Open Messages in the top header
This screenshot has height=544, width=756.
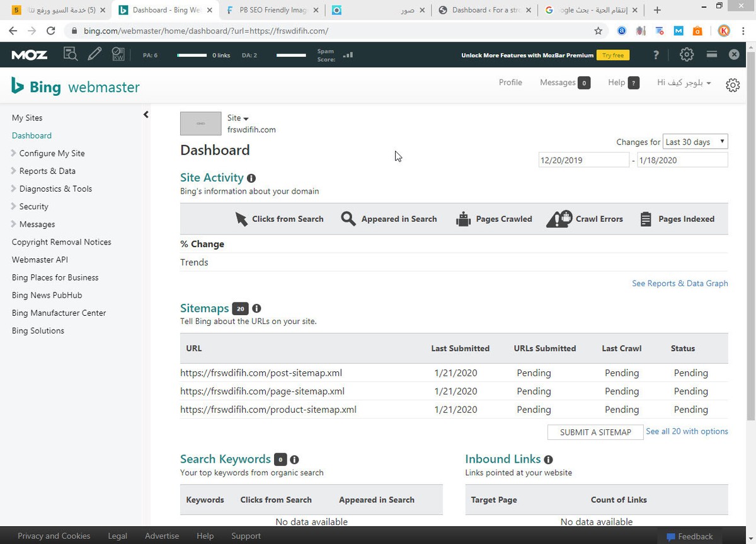564,83
